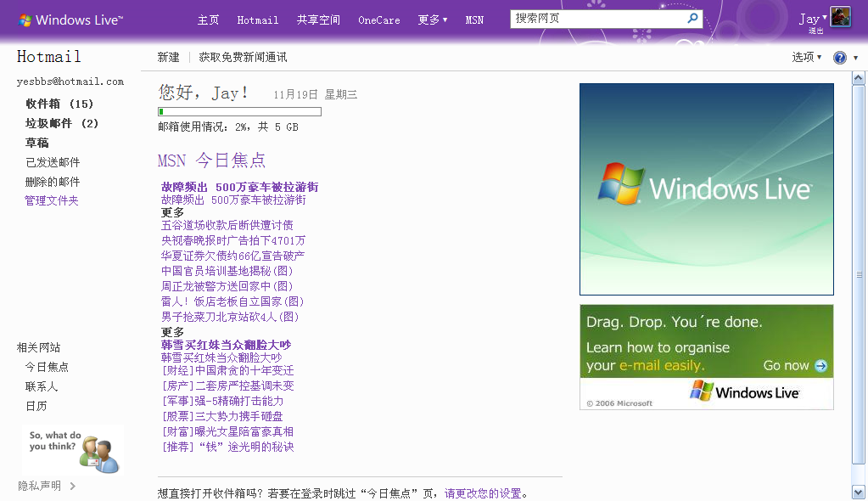868x501 pixels.
Task: Click the 新建 new message button
Action: 168,57
